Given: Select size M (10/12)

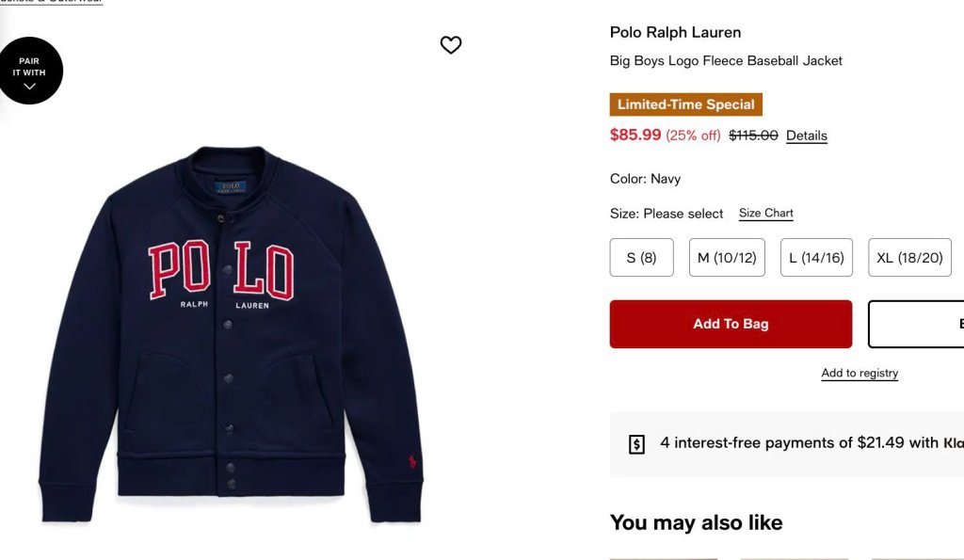Looking at the screenshot, I should pyautogui.click(x=727, y=258).
